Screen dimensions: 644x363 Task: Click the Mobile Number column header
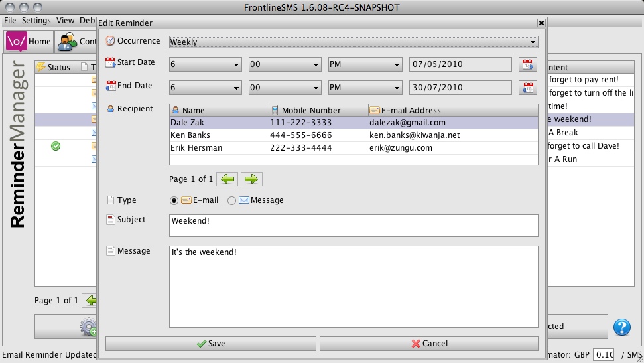point(318,110)
